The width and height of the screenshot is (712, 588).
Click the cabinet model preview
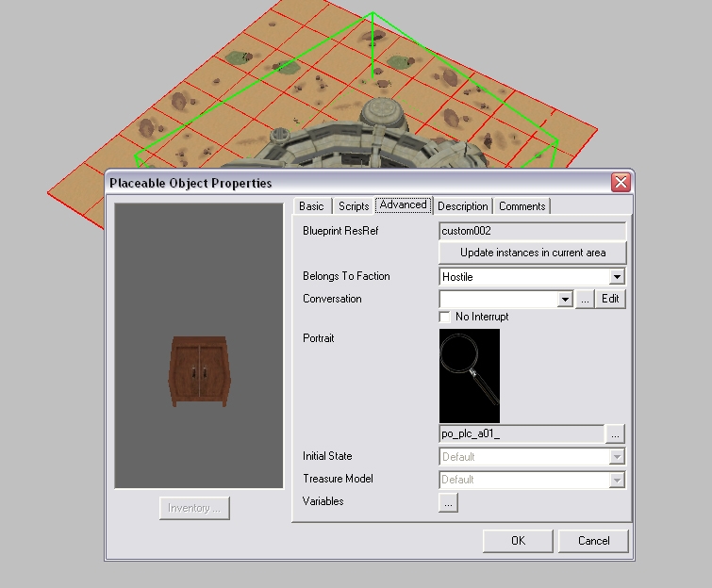198,370
